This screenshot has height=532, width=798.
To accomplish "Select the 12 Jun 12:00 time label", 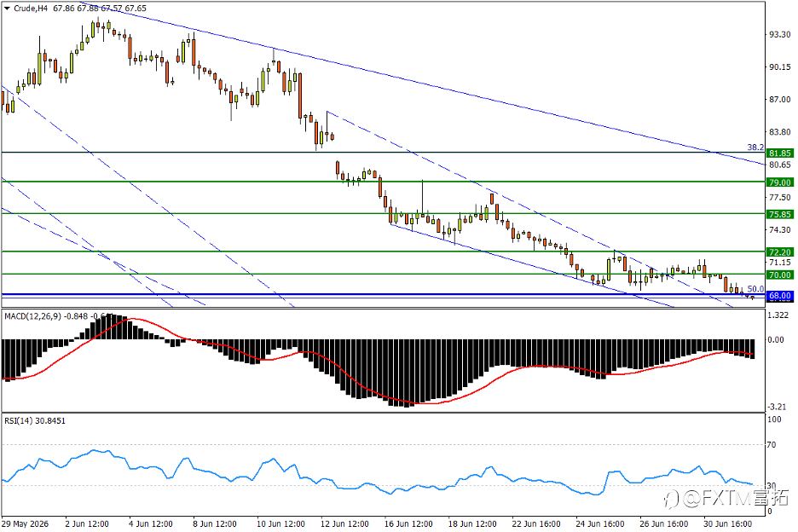I will tap(344, 523).
